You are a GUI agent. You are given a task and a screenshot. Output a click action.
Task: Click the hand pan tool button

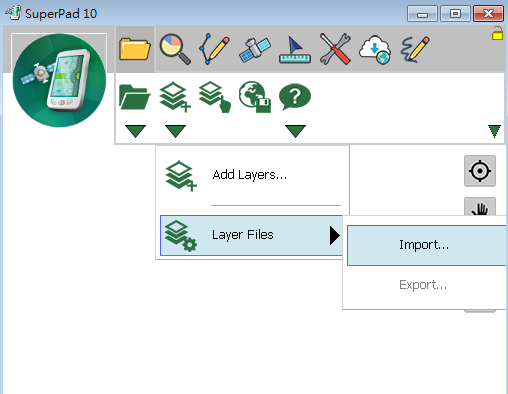click(x=480, y=207)
